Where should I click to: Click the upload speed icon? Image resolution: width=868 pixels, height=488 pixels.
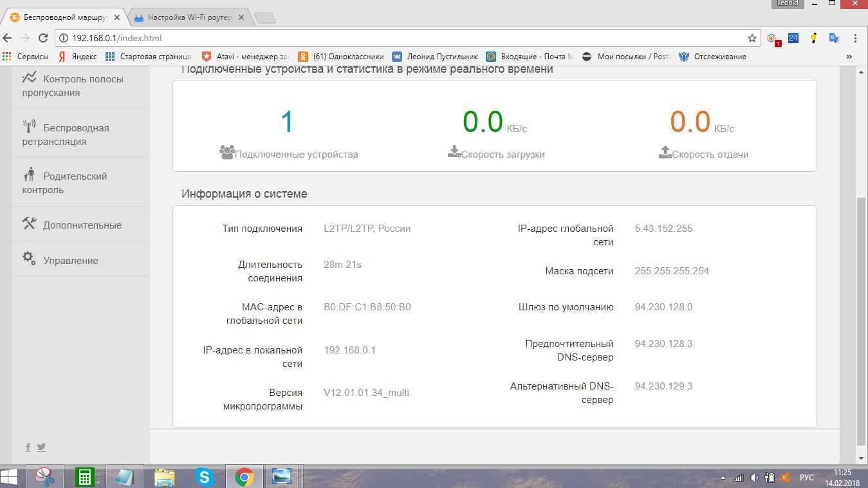point(665,152)
